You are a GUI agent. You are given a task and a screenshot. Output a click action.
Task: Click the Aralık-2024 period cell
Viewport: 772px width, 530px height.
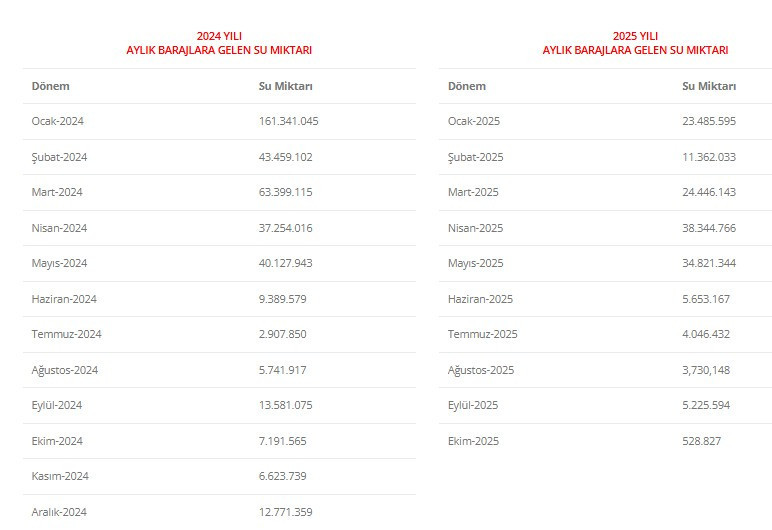tap(59, 512)
